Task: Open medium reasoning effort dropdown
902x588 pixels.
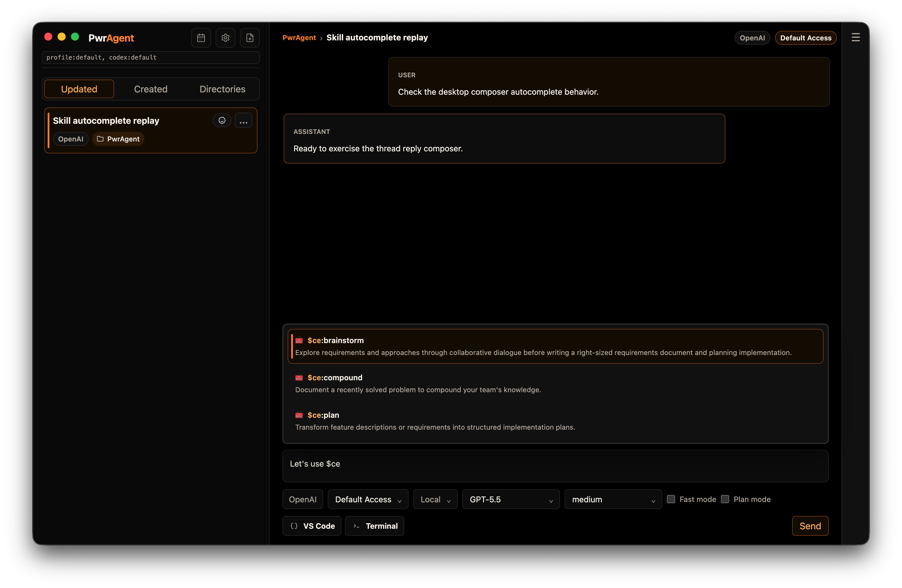Action: click(613, 499)
